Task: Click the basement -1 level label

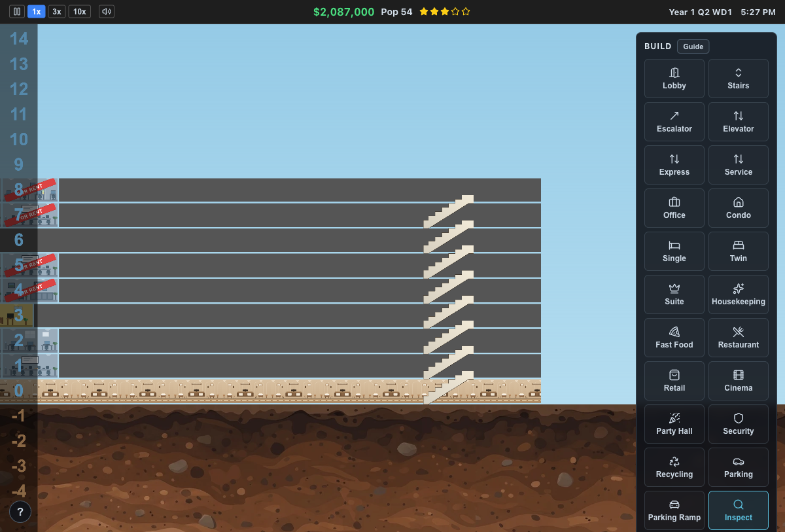Action: point(19,416)
